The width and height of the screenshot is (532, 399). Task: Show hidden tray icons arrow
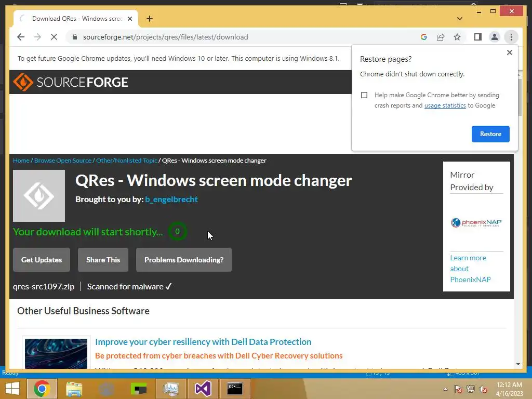[445, 389]
